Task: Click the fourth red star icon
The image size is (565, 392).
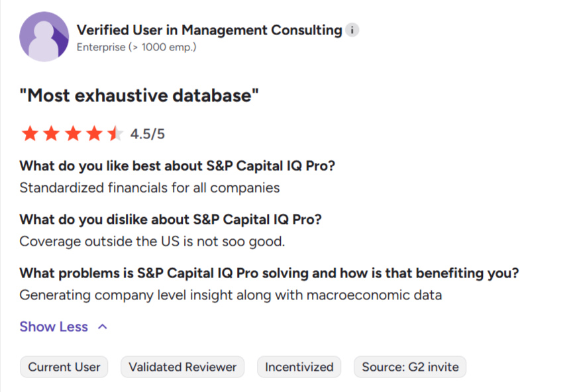Action: 95,133
